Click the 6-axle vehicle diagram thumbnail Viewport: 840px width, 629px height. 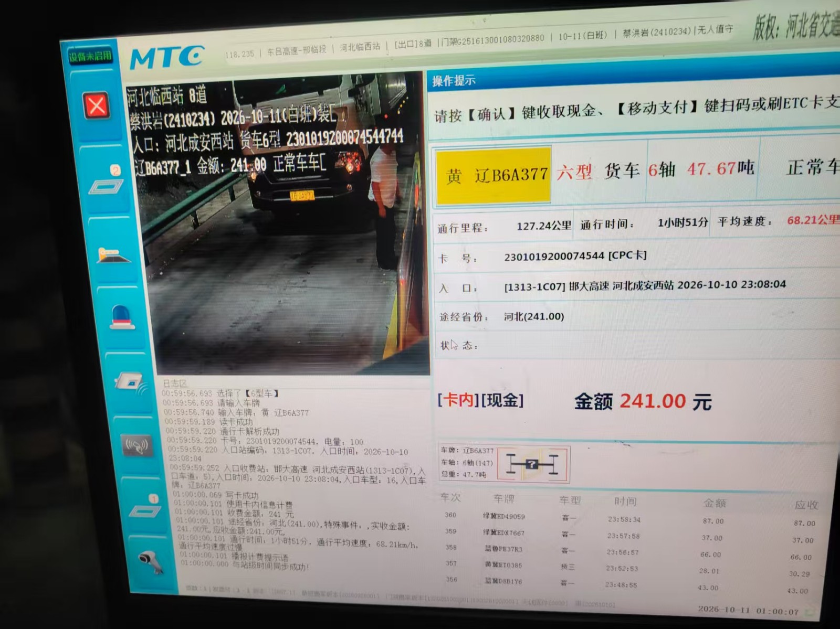(x=533, y=464)
